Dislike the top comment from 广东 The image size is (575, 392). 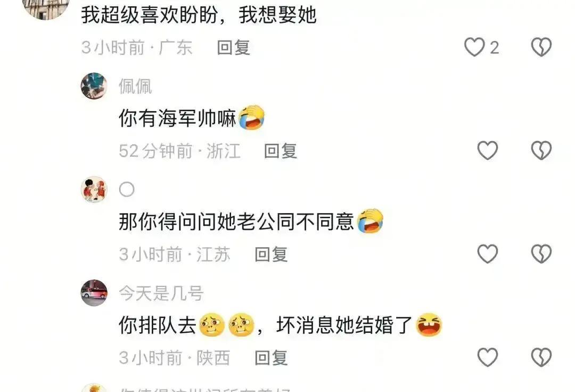click(541, 47)
